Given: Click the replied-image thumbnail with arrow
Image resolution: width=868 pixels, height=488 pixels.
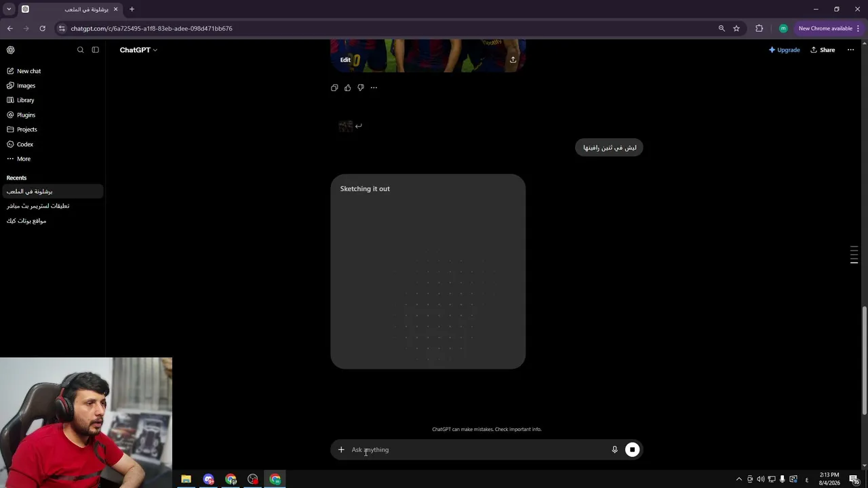Looking at the screenshot, I should coord(350,126).
